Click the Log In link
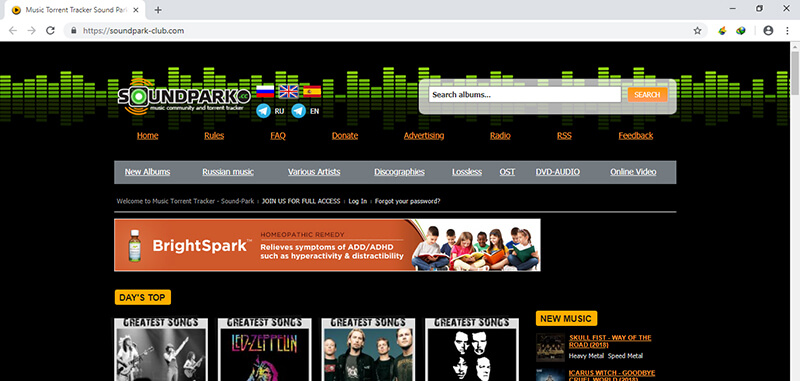The width and height of the screenshot is (800, 381). (358, 201)
